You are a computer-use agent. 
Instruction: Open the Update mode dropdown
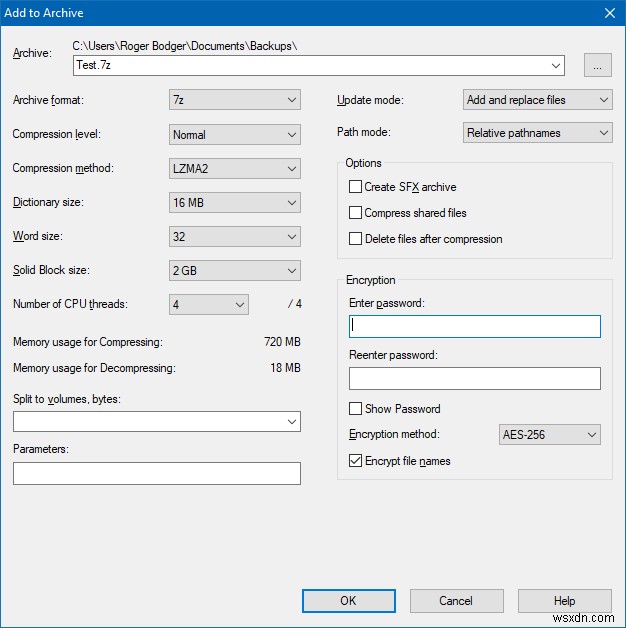pos(538,100)
